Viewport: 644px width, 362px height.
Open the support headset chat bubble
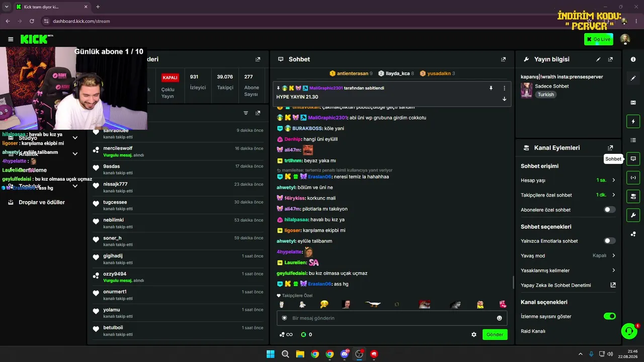(629, 331)
